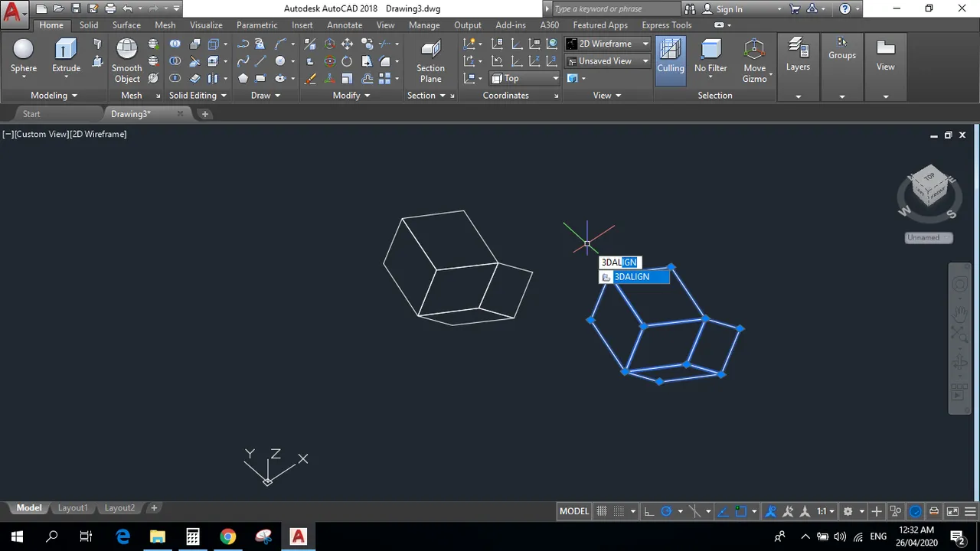The image size is (980, 551).
Task: Click the solid Union icon
Action: click(x=175, y=44)
